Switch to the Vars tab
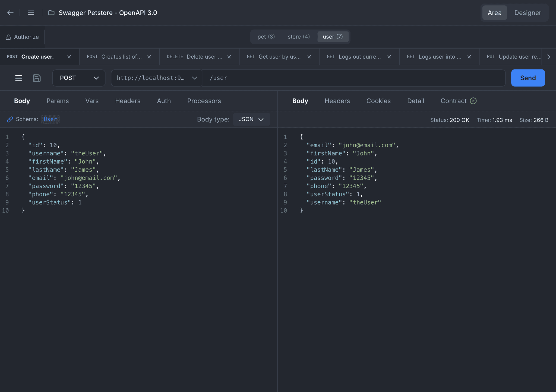 (92, 101)
